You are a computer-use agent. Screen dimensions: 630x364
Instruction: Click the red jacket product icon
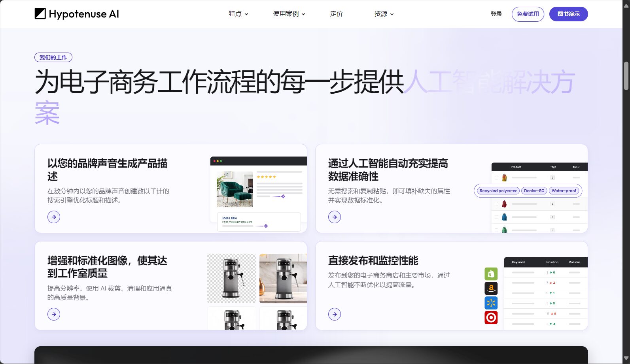pos(504,204)
